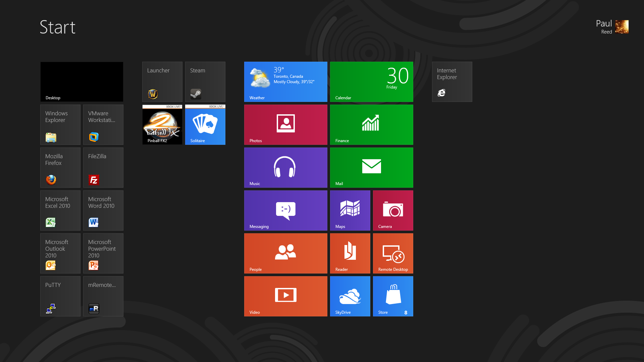Open Solitaire game tile
Screen dimensions: 644x362
pyautogui.click(x=205, y=125)
